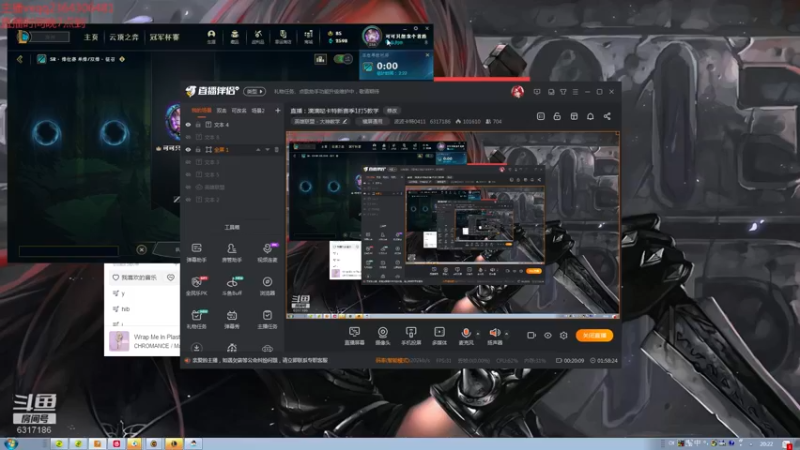
Task: Click the Wrap Me In Plastic song thumbnail
Action: 119,341
